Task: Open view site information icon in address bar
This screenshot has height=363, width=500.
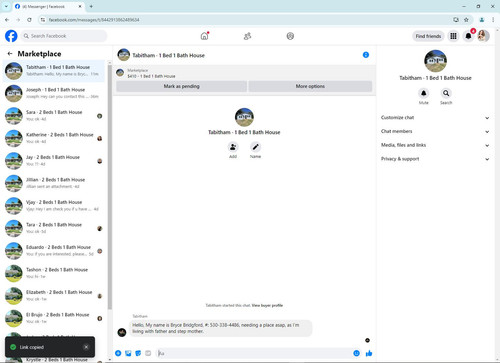Action: point(43,20)
